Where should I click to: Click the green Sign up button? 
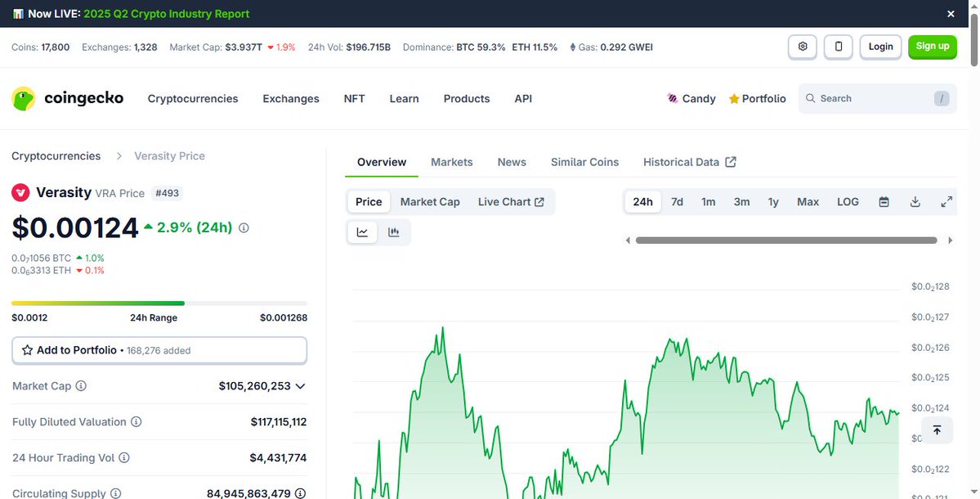(x=933, y=47)
